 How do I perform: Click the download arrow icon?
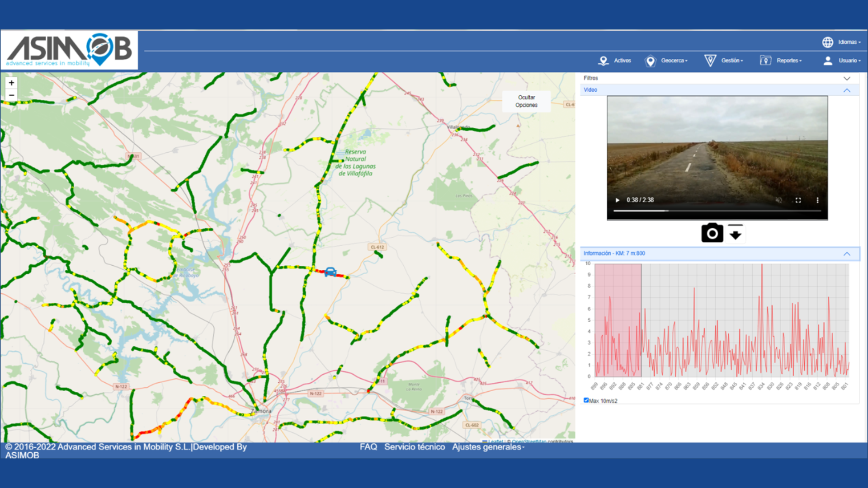[736, 234]
